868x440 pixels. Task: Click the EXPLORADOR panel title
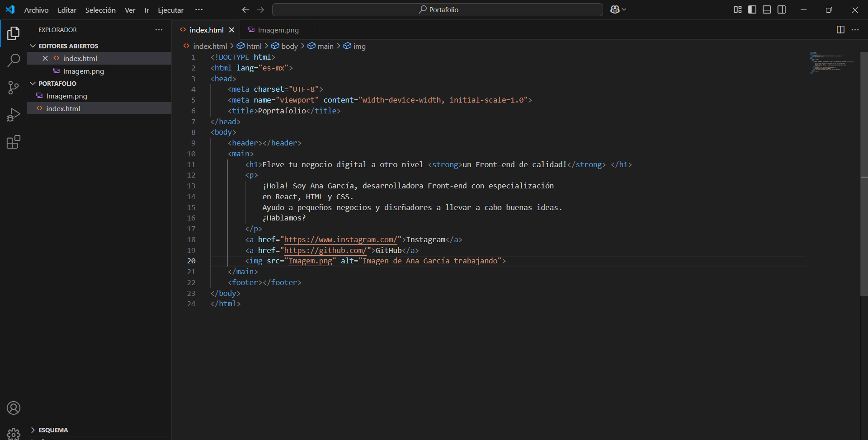pyautogui.click(x=57, y=30)
